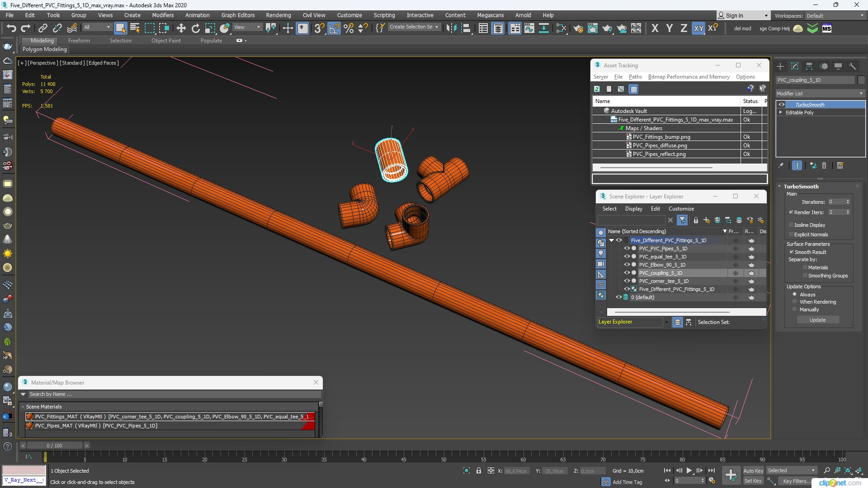The width and height of the screenshot is (868, 488).
Task: Open the Curve Editor toolbar icon
Action: 529,28
